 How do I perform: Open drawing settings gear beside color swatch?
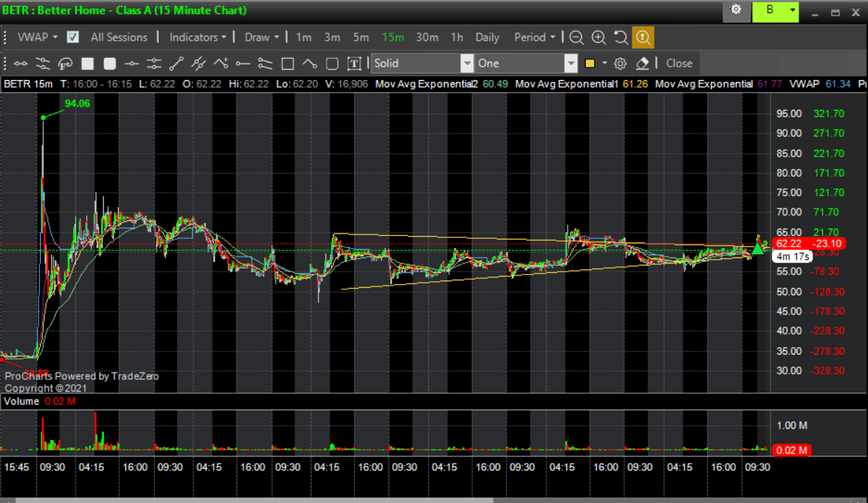pyautogui.click(x=620, y=64)
